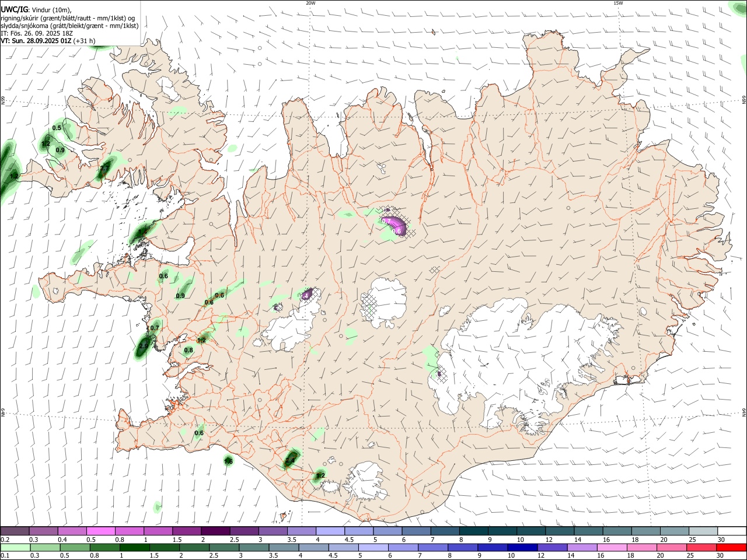747x560 pixels.
Task: Click the 0.8 precipitation value on the map
Action: 189,351
